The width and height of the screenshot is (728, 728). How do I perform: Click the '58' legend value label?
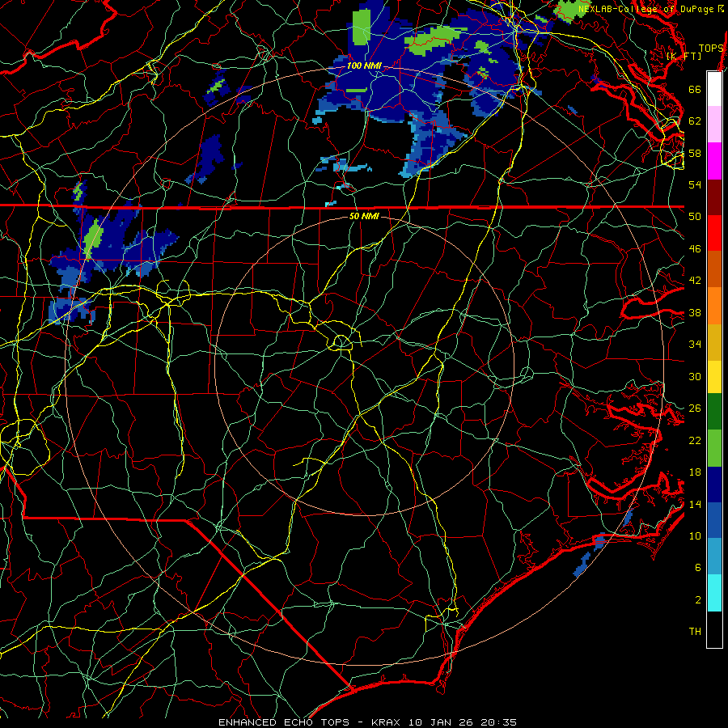tap(695, 153)
